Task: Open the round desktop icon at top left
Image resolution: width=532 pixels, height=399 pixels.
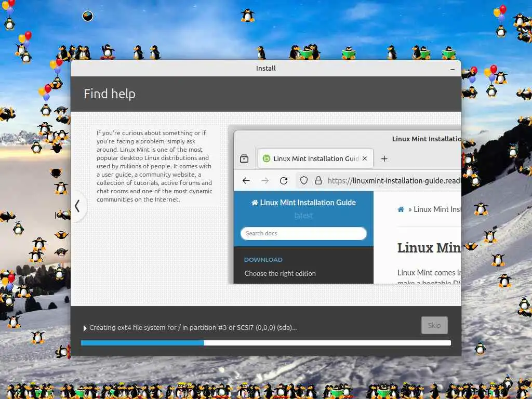Action: point(88,16)
